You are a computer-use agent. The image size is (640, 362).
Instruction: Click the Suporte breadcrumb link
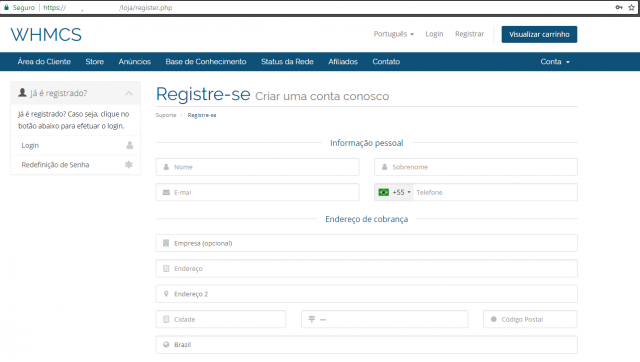[x=166, y=115]
